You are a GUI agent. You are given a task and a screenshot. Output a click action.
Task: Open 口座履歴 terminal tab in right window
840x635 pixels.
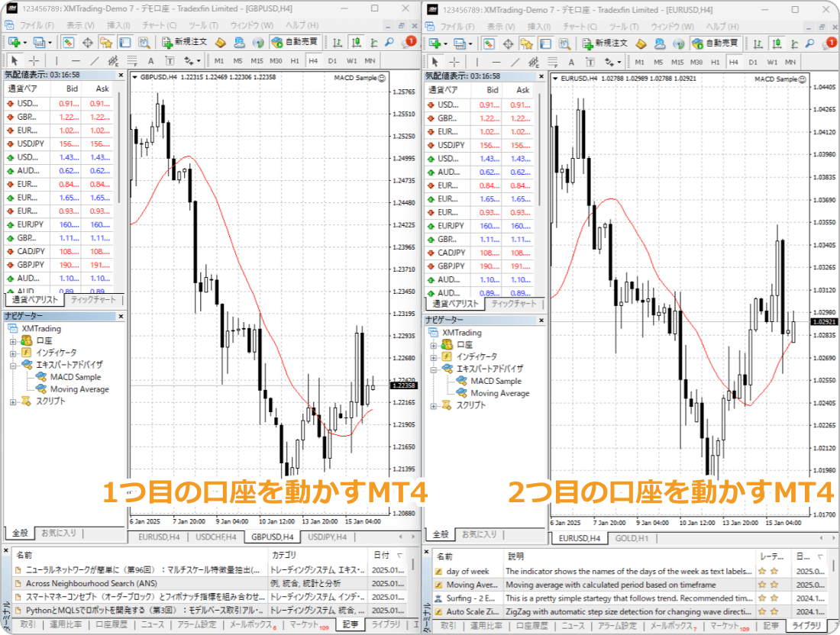(x=532, y=625)
